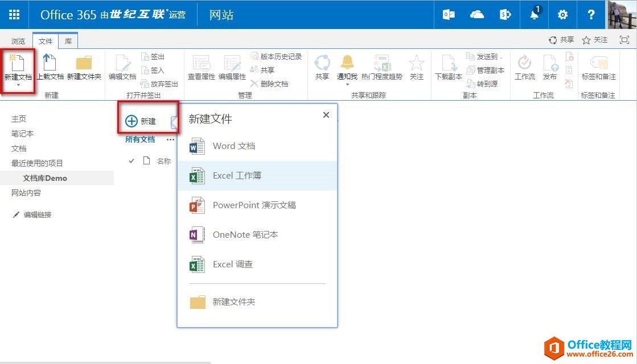Create a new PowerPoint 演示文稿
Image resolution: width=637 pixels, height=364 pixels.
tap(257, 205)
